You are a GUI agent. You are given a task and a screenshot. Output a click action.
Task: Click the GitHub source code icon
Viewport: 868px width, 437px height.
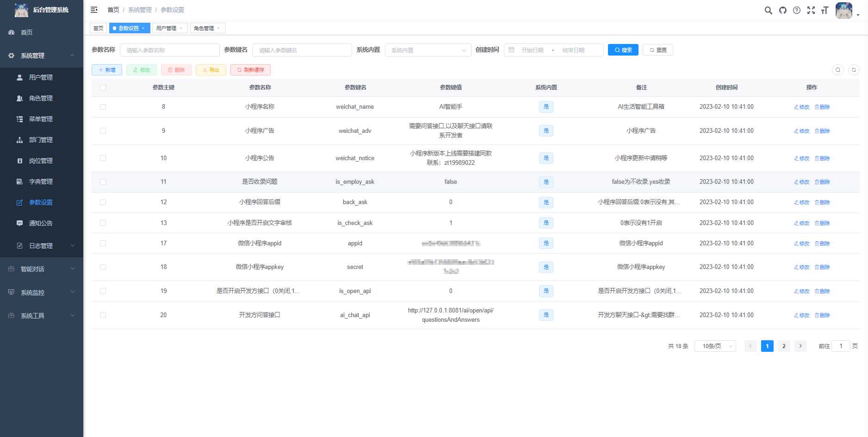[782, 10]
